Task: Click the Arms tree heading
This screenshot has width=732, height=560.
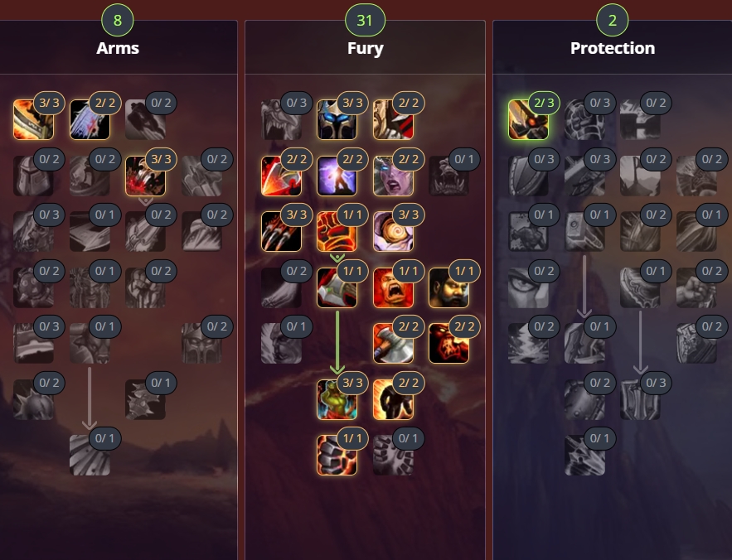Action: click(118, 48)
